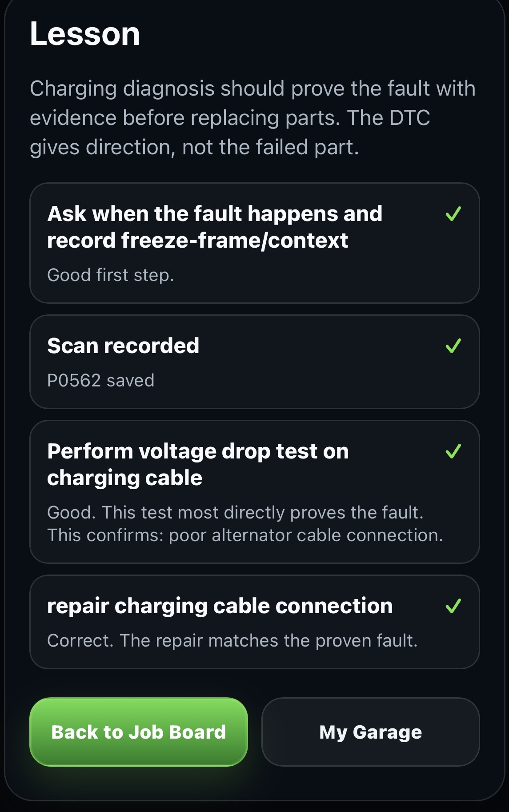The height and width of the screenshot is (812, 509).
Task: Click the 'charging cable' line in test card
Action: click(125, 478)
